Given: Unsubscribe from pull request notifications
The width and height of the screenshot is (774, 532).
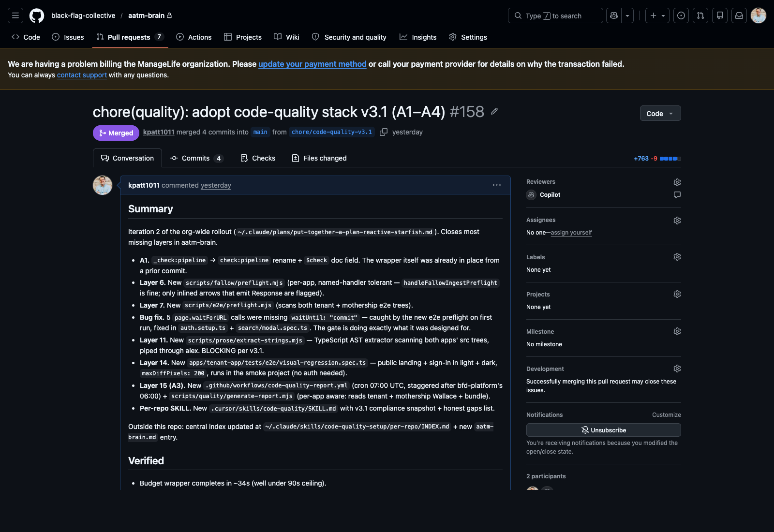Looking at the screenshot, I should point(603,430).
